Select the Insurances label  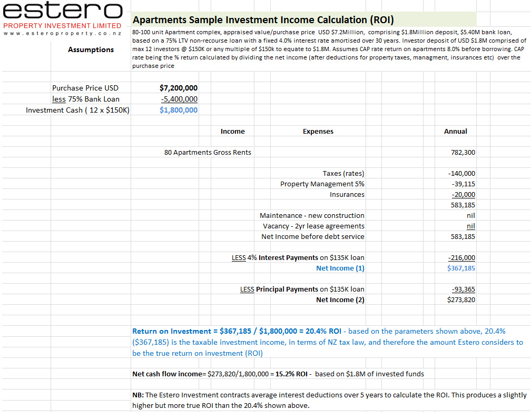tap(347, 194)
